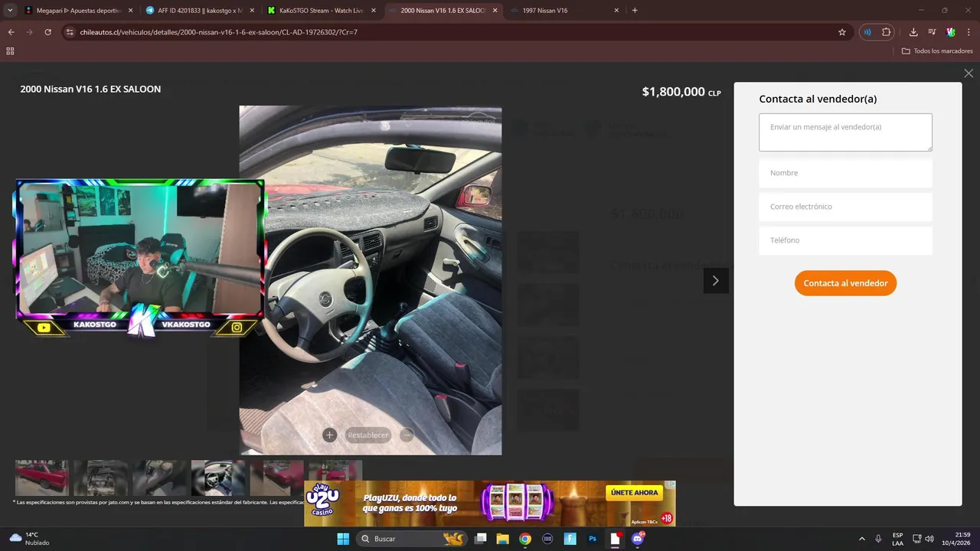Click the Teléfono field
The height and width of the screenshot is (551, 980).
pyautogui.click(x=845, y=240)
